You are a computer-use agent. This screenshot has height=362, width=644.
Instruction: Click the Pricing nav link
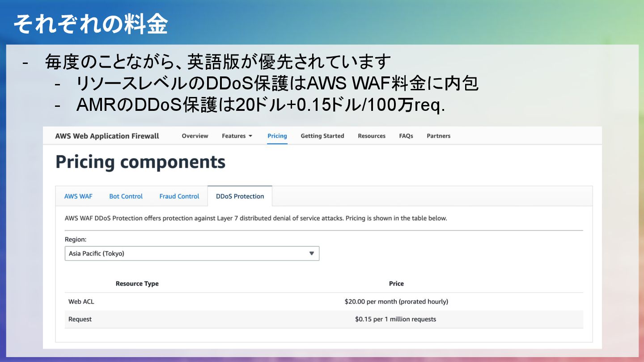coord(277,136)
